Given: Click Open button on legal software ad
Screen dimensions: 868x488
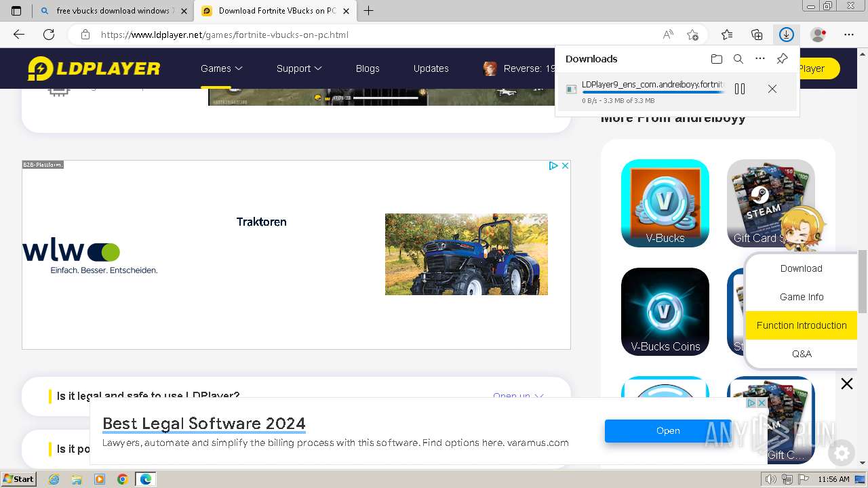Looking at the screenshot, I should pyautogui.click(x=668, y=430).
